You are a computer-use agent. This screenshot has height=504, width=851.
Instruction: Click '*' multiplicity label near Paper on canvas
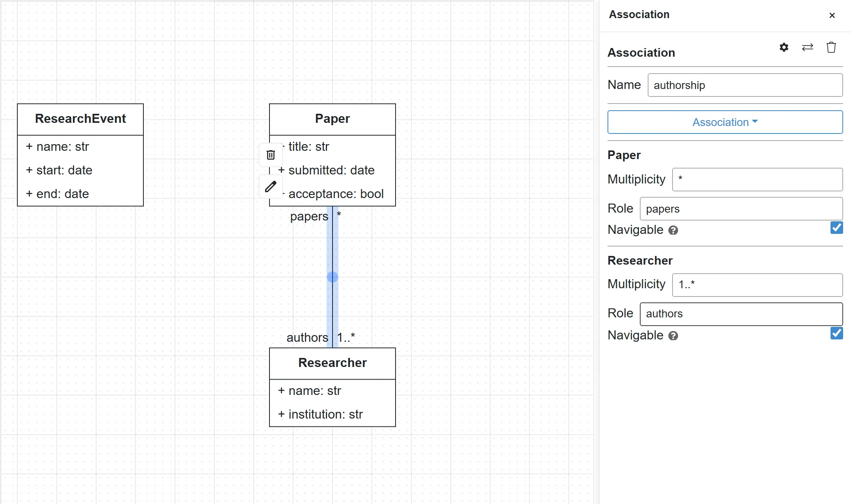pos(339,215)
